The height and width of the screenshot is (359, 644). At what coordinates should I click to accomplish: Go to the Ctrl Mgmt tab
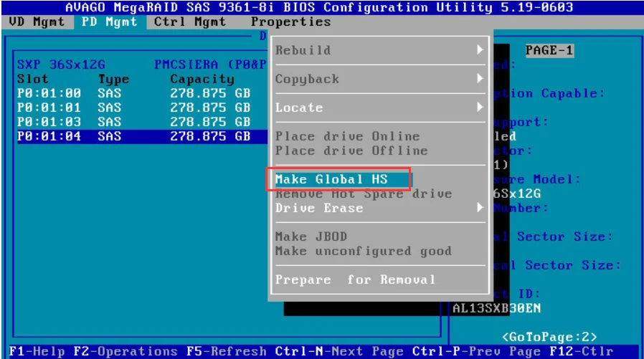190,21
